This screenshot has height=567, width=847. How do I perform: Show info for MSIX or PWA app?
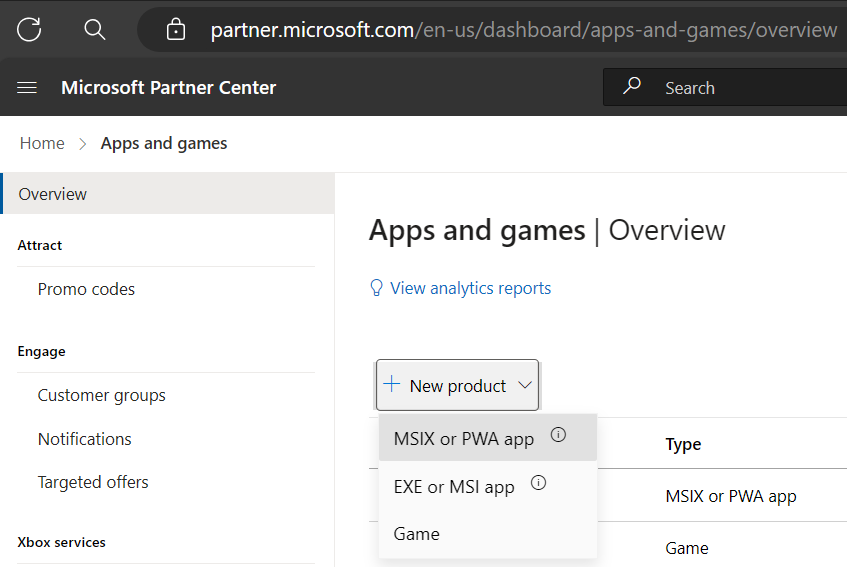(x=558, y=435)
